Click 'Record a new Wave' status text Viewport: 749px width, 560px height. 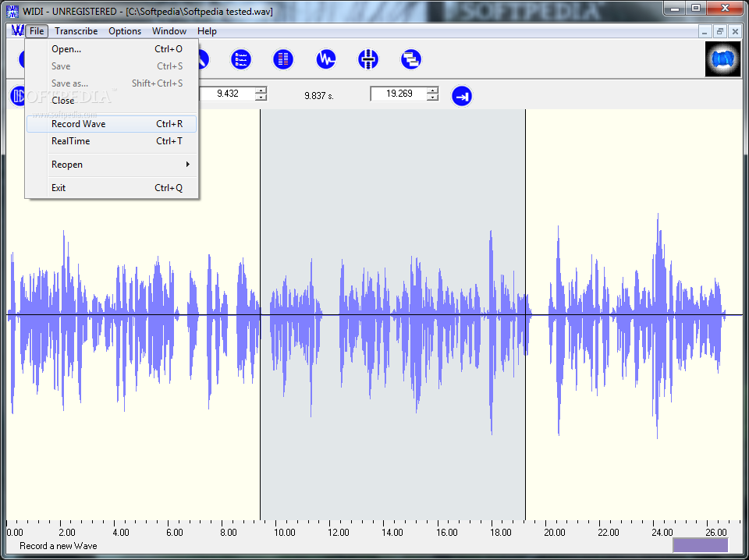point(59,546)
